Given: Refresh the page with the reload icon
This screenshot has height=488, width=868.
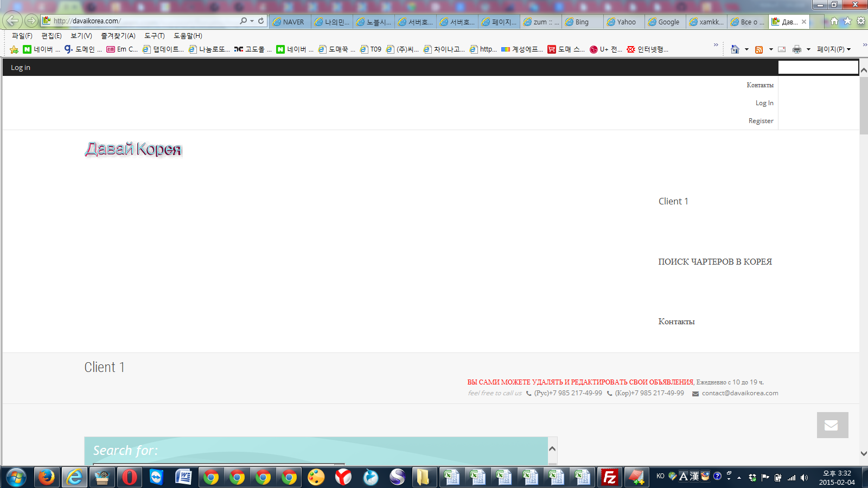Looking at the screenshot, I should pos(261,21).
